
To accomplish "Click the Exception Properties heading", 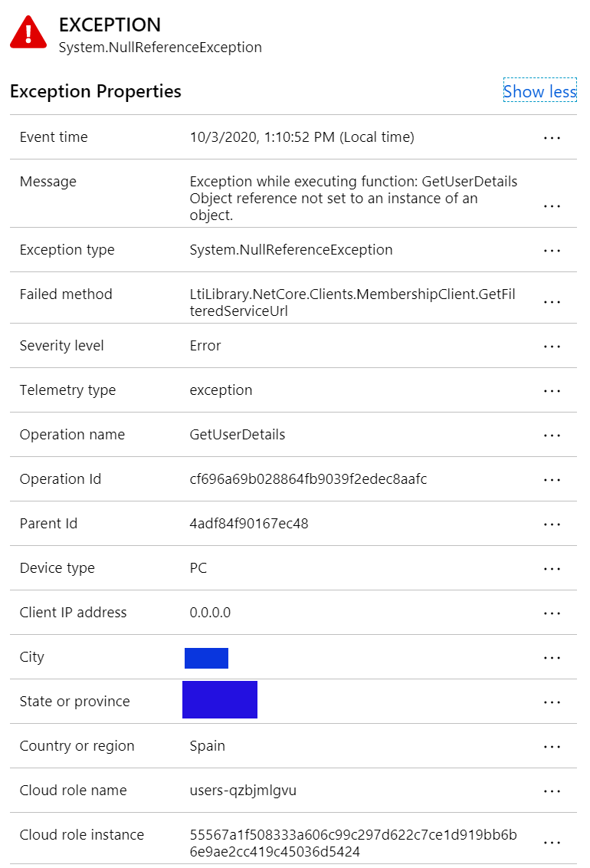I will click(x=95, y=91).
